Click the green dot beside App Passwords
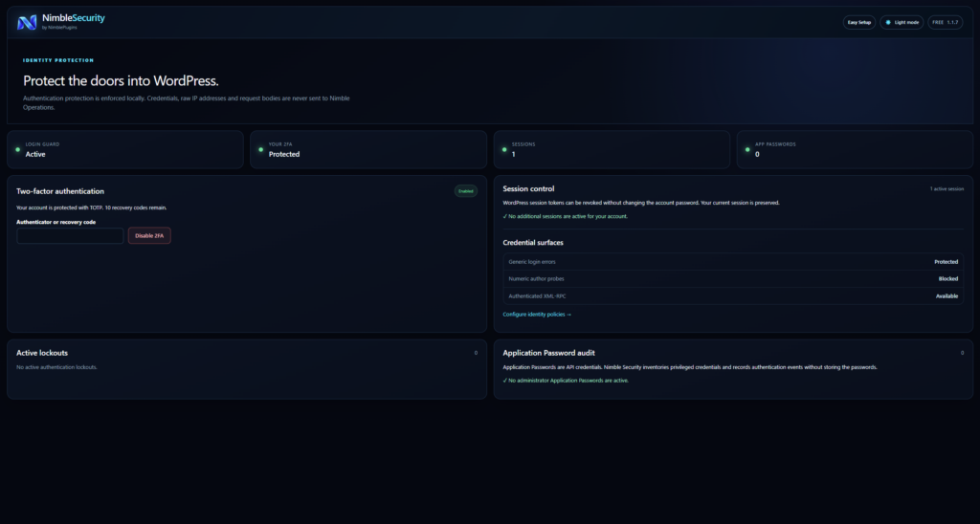Viewport: 980px width, 524px height. pos(747,149)
